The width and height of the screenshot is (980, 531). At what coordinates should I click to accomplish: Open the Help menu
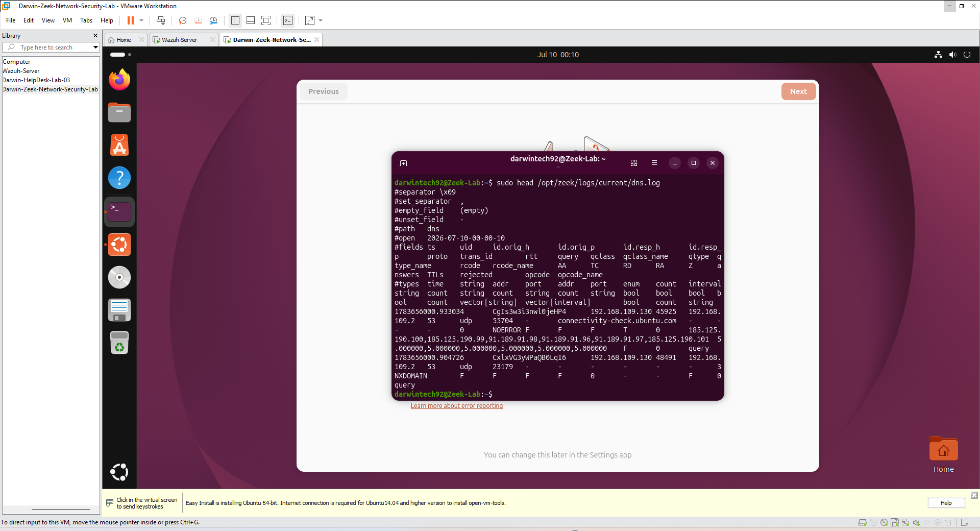107,20
